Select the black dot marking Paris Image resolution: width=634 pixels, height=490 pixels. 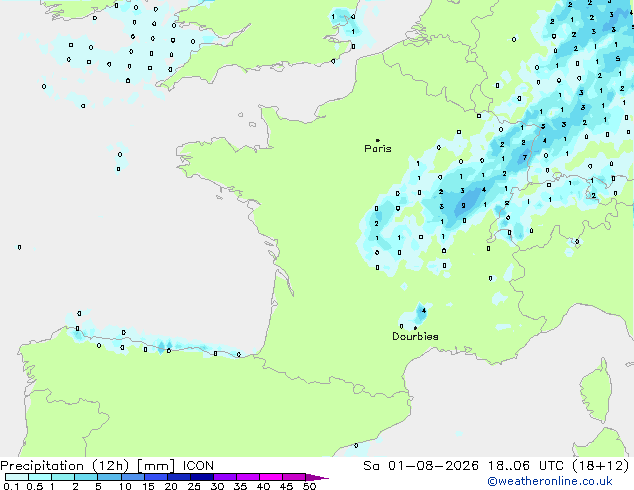378,140
